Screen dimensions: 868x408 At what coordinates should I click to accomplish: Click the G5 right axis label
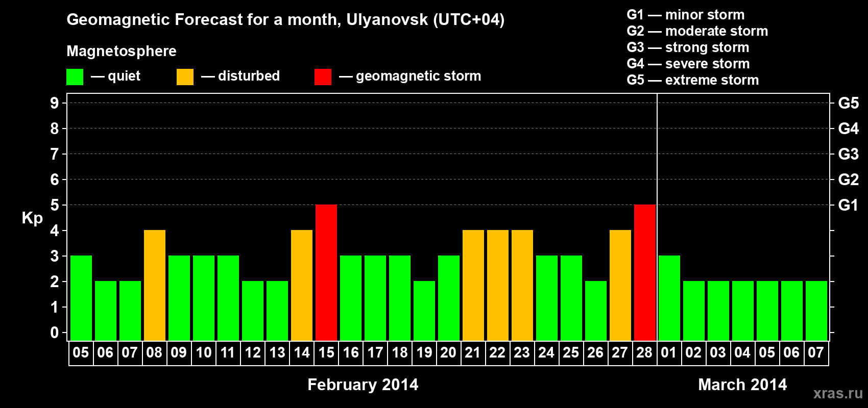(848, 103)
